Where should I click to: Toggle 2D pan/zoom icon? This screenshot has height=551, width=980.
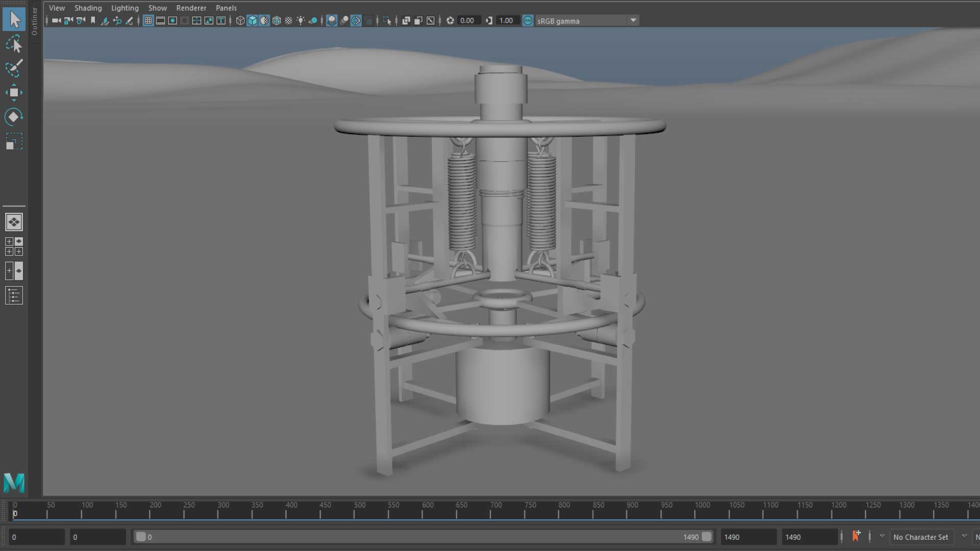coord(117,20)
